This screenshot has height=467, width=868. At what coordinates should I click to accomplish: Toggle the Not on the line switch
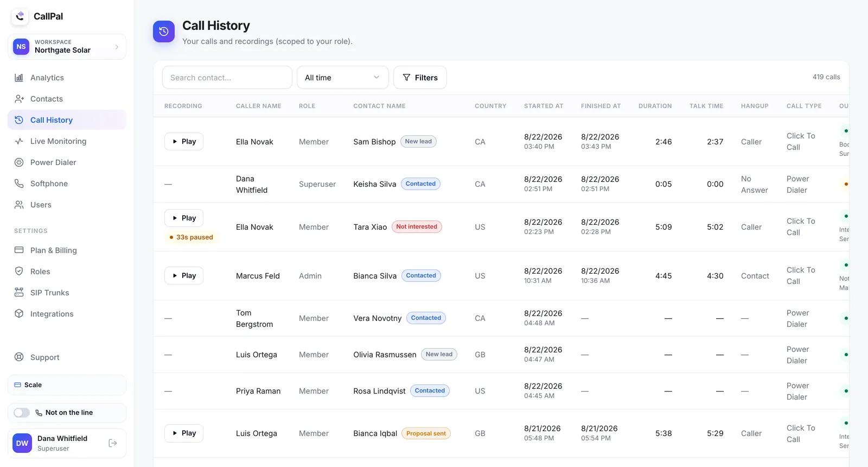[22, 413]
